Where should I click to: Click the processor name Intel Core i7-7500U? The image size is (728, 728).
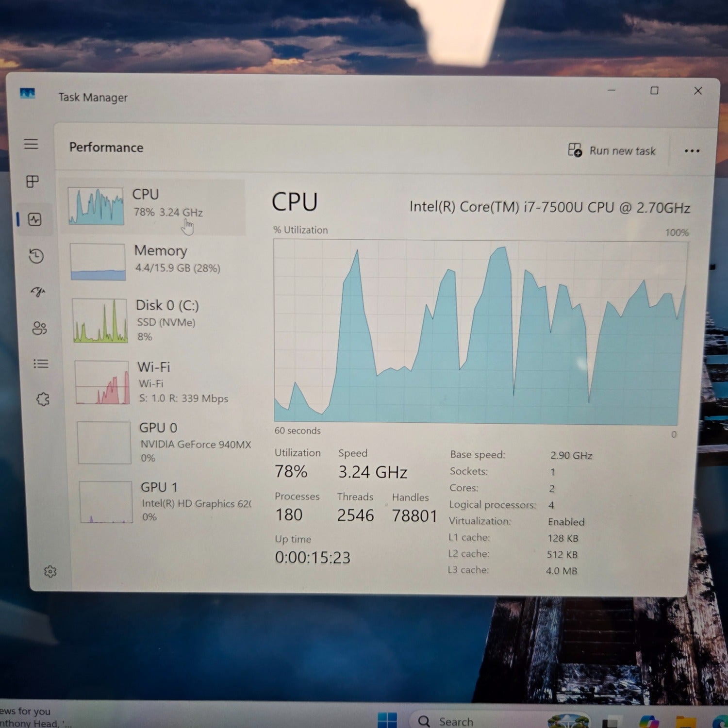[549, 207]
